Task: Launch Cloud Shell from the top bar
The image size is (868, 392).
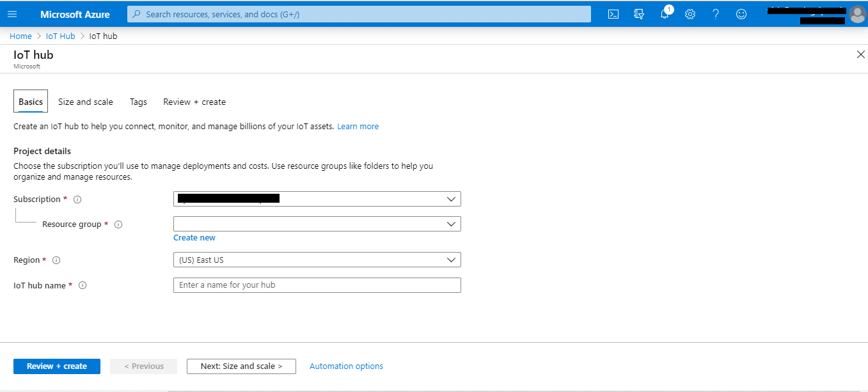Action: click(x=613, y=14)
